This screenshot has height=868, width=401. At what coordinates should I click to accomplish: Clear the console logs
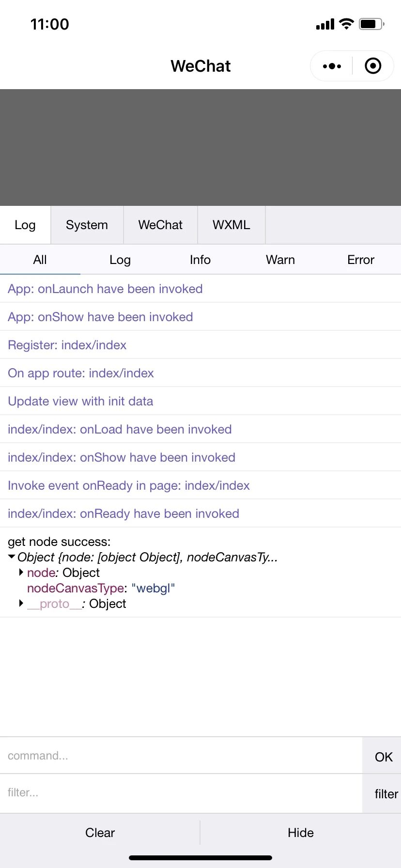coord(100,833)
